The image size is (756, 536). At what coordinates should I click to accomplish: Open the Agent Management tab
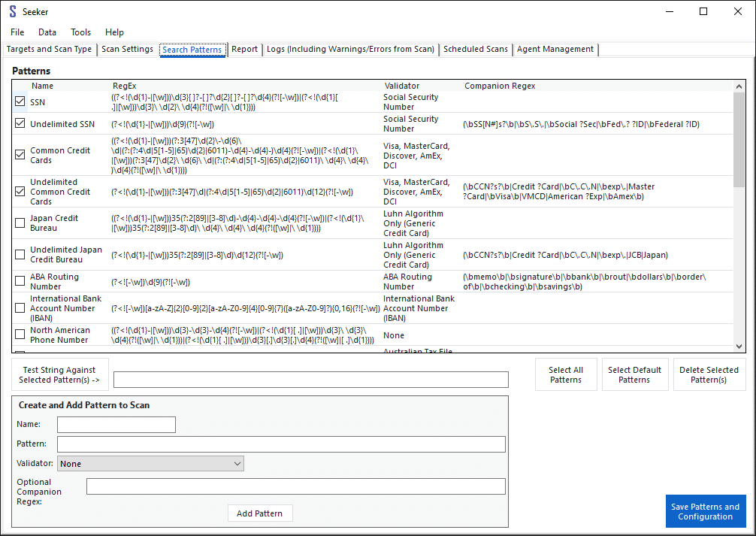coord(555,49)
